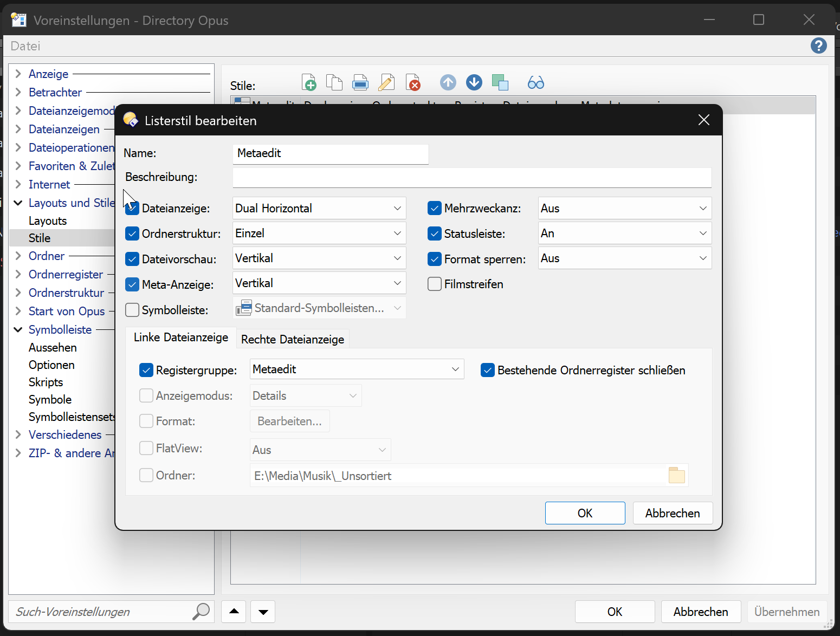Expand the Ordner tree category

pyautogui.click(x=18, y=256)
